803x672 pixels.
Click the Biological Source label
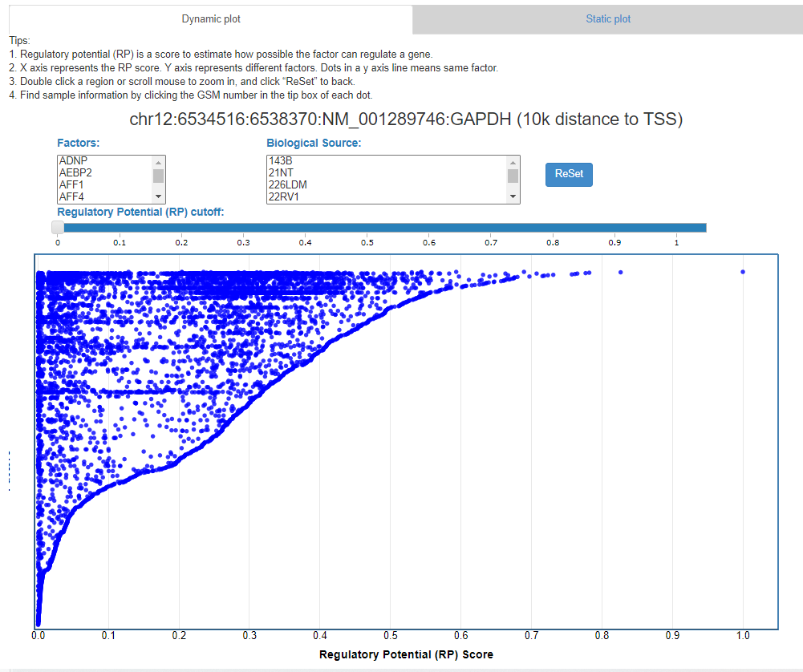tap(314, 143)
